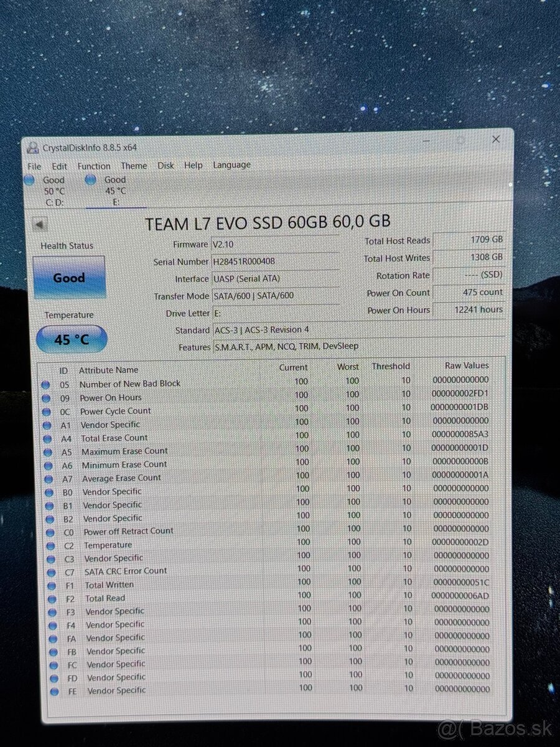Click the Serial Number field

click(x=275, y=262)
